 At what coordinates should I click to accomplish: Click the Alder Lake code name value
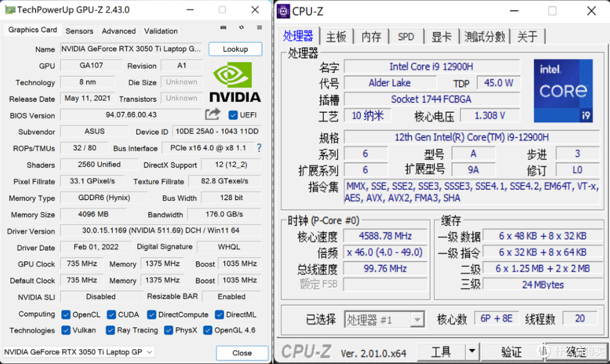[x=390, y=83]
